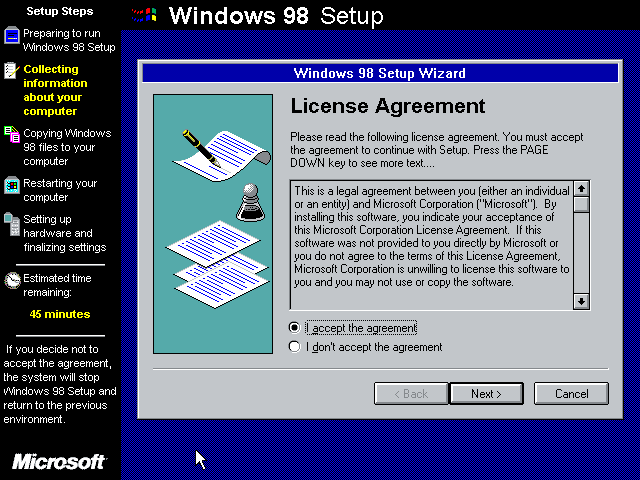Click the stacked documents illustration
640x480 pixels.
click(217, 264)
